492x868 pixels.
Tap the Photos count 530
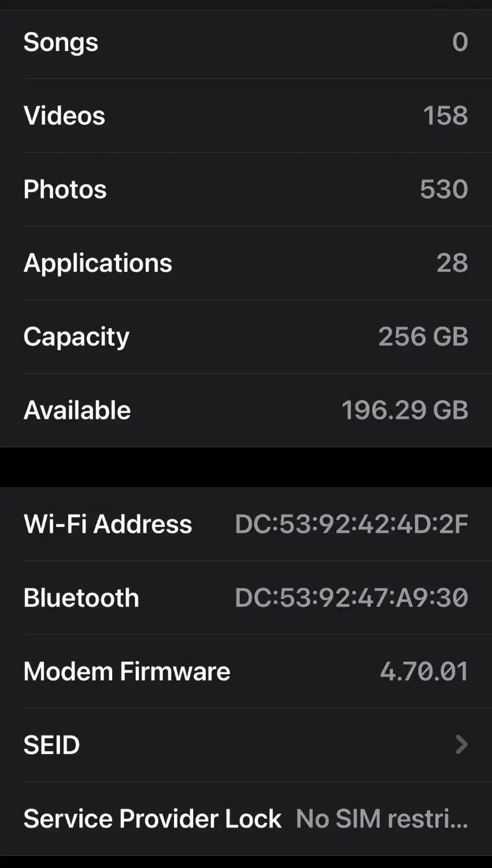(x=443, y=189)
